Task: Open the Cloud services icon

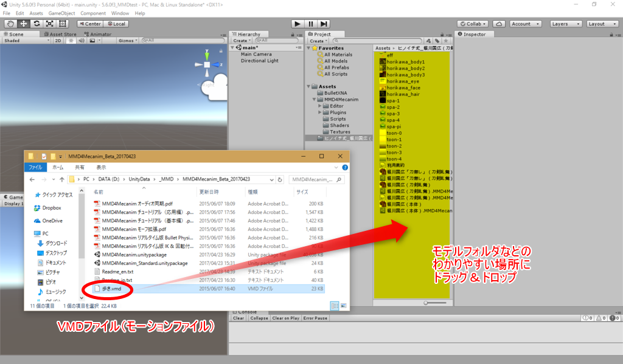Action: coord(499,24)
